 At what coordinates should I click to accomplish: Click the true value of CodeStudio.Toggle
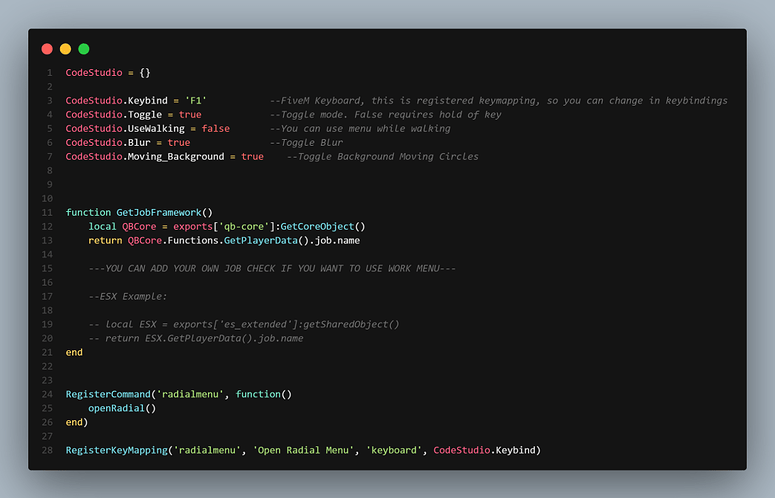190,114
